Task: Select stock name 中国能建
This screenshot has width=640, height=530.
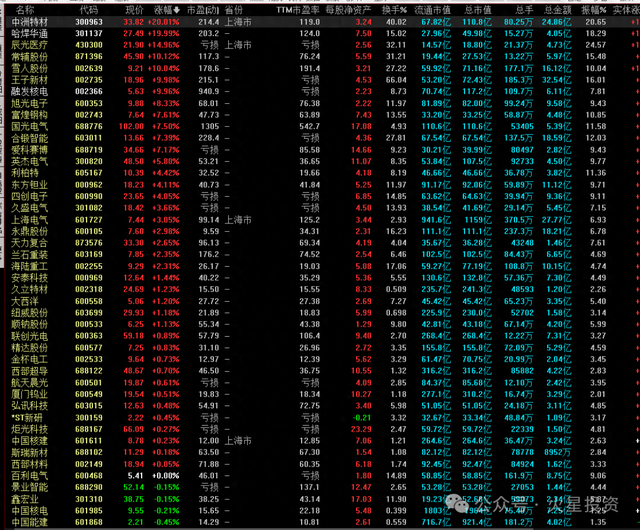Action: click(x=29, y=522)
